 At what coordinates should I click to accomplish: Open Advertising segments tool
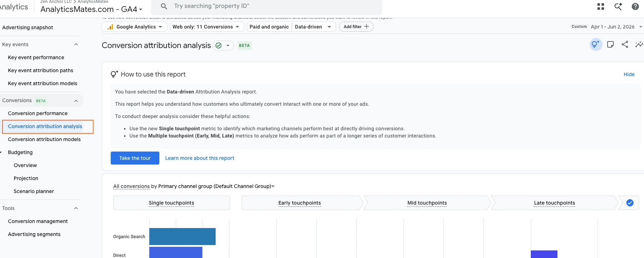click(34, 234)
